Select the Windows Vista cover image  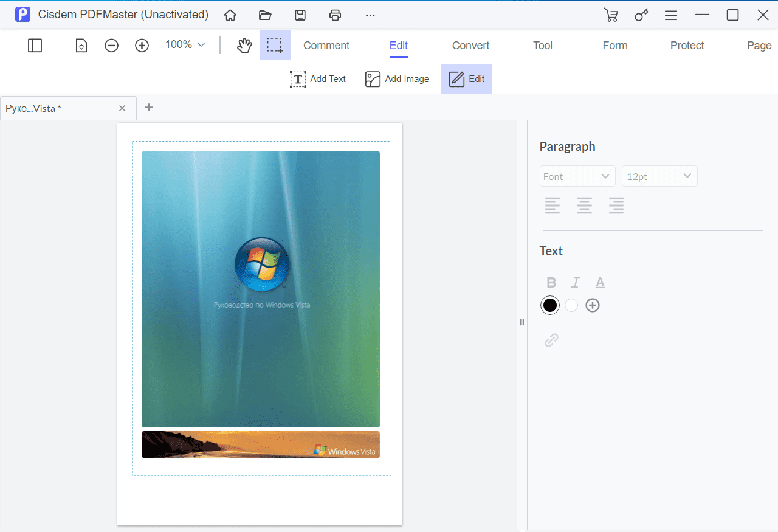261,289
